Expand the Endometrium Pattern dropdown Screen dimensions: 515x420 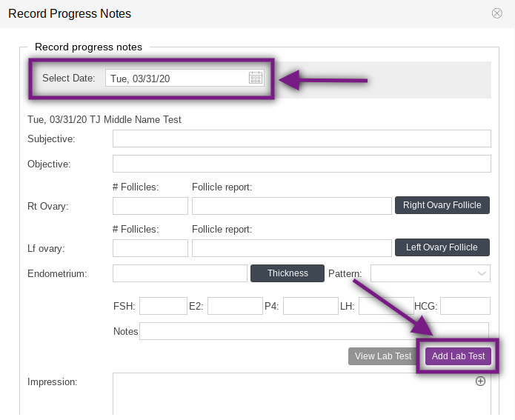[431, 273]
